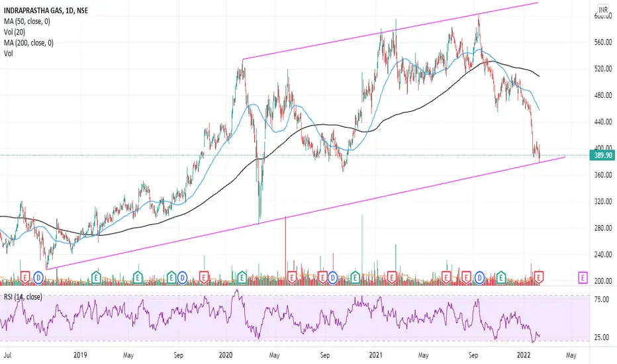Select the green earnings marker for November 2020
The height and width of the screenshot is (364, 617).
click(356, 278)
